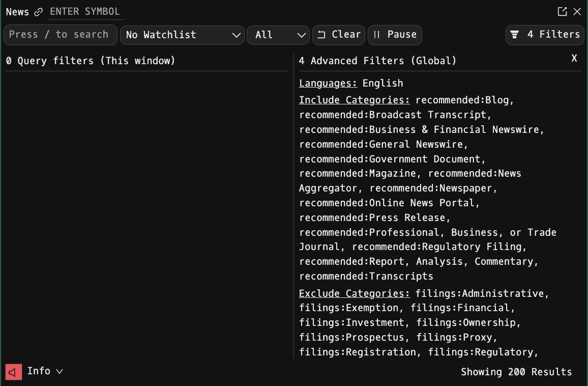
Task: Click the 'recommended:Online News Portal' text
Action: (x=387, y=203)
